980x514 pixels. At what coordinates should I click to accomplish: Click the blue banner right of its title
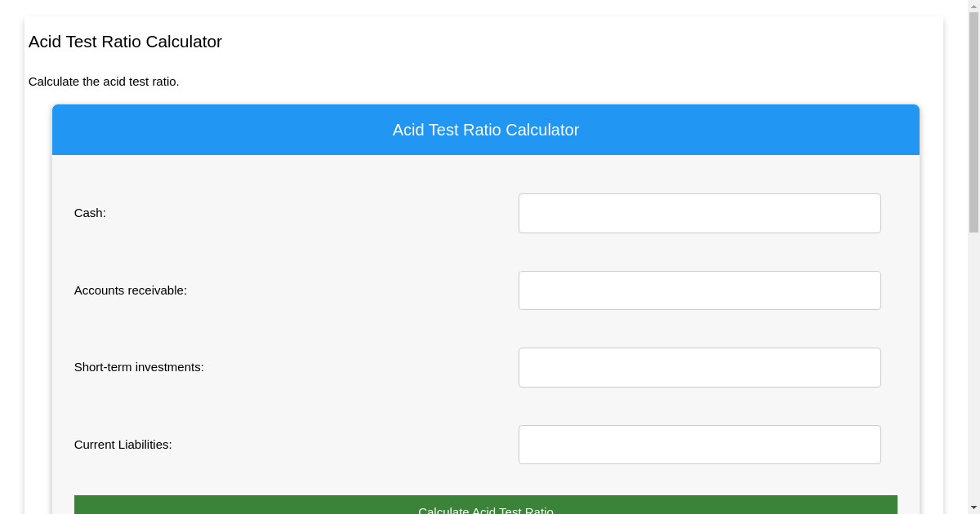point(751,130)
